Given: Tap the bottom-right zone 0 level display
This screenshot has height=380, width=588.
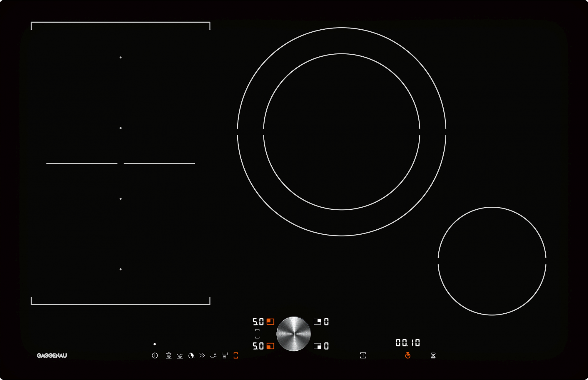Looking at the screenshot, I should [x=326, y=346].
